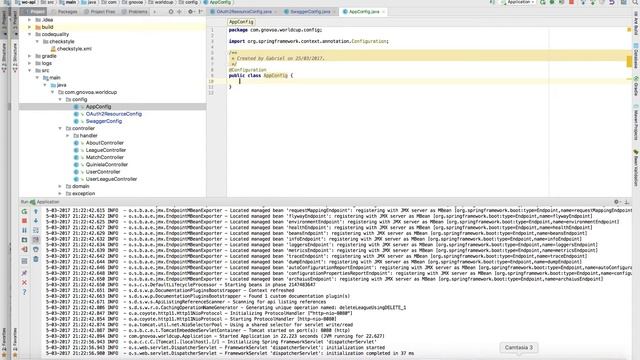Open SwaggerConfig in project tree
The width and height of the screenshot is (640, 360).
pos(104,121)
